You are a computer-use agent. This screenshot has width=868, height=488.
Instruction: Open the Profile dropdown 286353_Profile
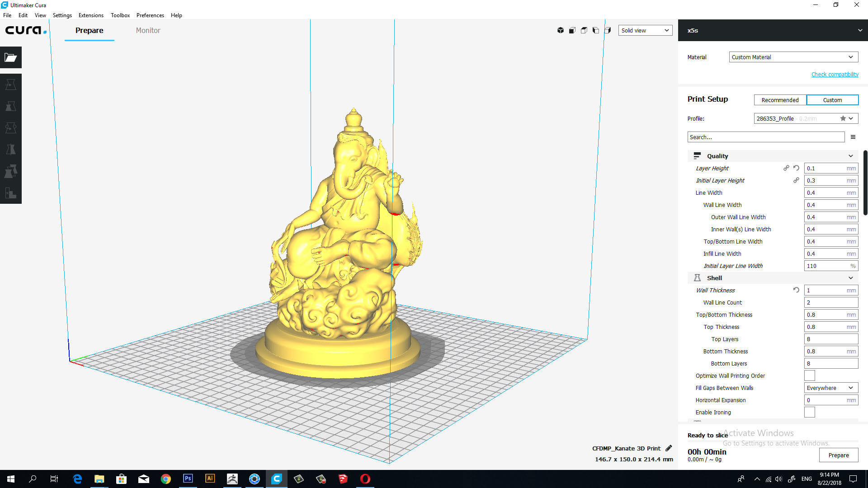806,118
